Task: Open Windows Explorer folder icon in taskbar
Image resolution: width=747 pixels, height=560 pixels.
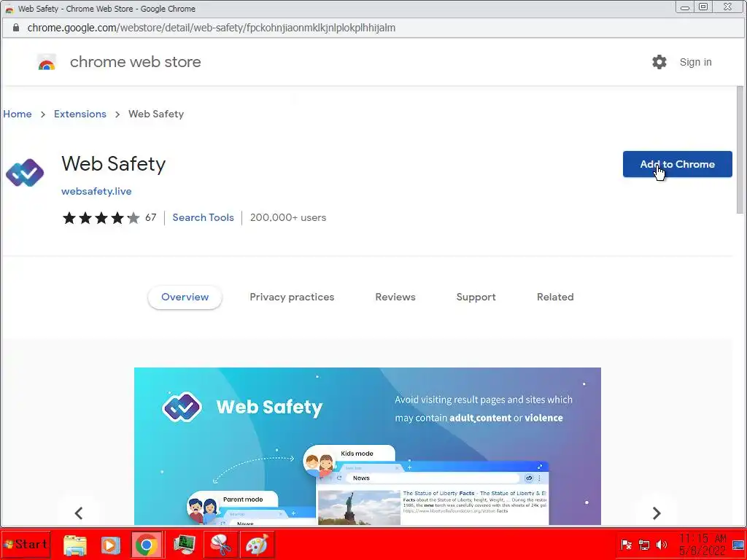Action: [x=75, y=544]
